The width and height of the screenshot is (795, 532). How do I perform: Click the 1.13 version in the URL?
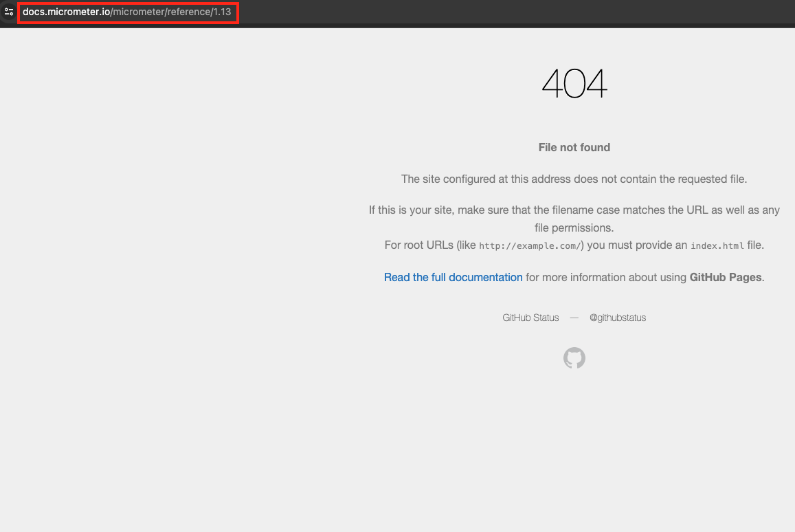[x=222, y=12]
